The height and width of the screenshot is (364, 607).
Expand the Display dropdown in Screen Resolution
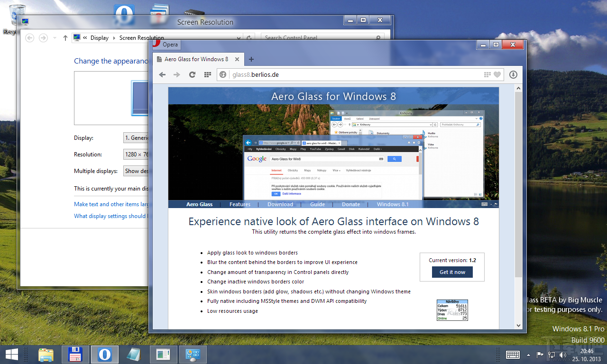click(136, 138)
